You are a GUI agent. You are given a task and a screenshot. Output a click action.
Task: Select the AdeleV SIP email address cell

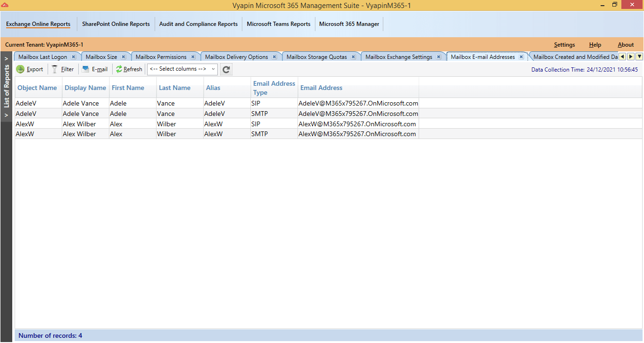pos(358,103)
